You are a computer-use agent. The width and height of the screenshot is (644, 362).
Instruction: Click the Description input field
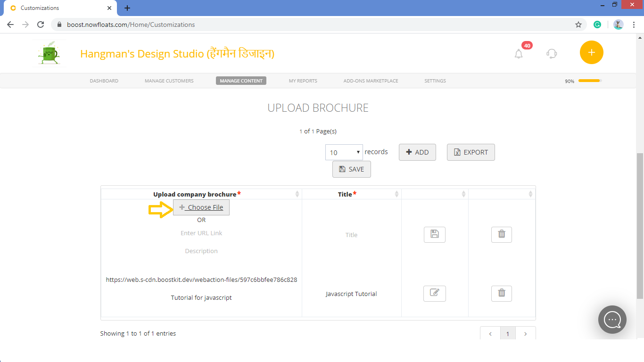(201, 251)
